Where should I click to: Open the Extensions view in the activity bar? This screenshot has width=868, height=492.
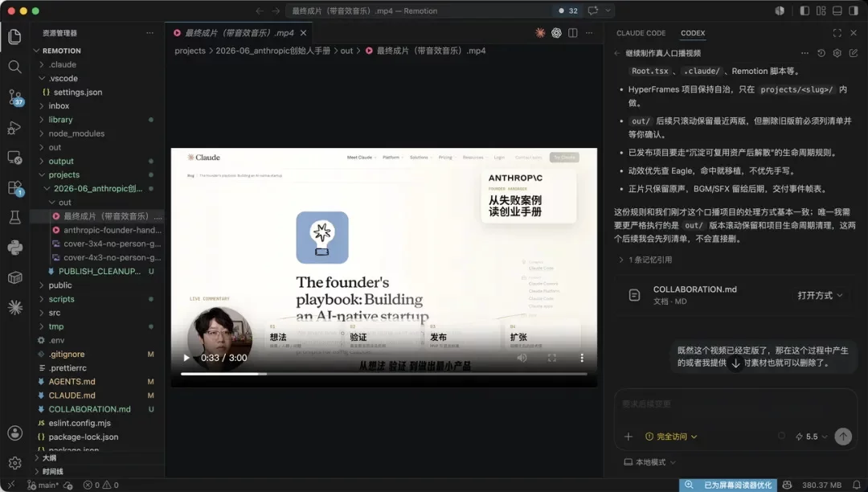click(15, 187)
